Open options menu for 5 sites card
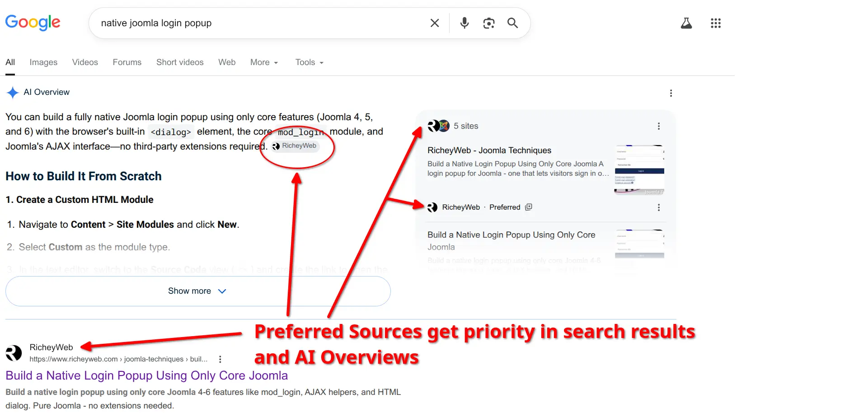The width and height of the screenshot is (868, 413). 659,126
